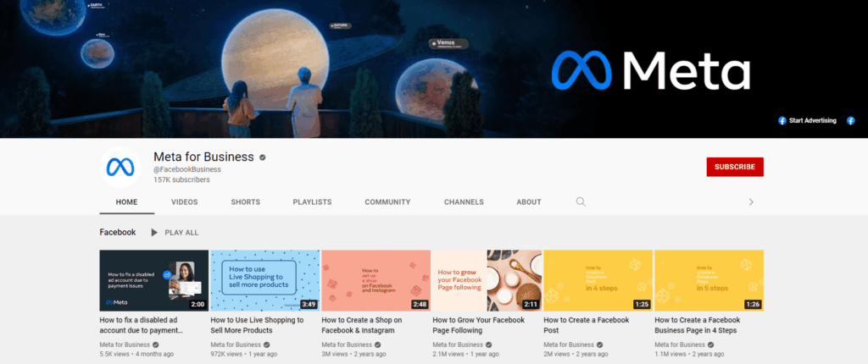868x364 pixels.
Task: Click the Meta for Business channel title
Action: [x=203, y=157]
